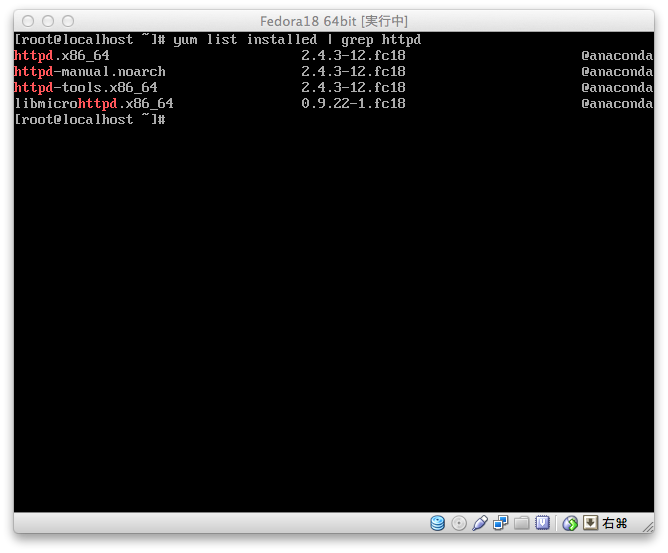
Task: Zoom the Fedora18 VM window
Action: [x=68, y=21]
